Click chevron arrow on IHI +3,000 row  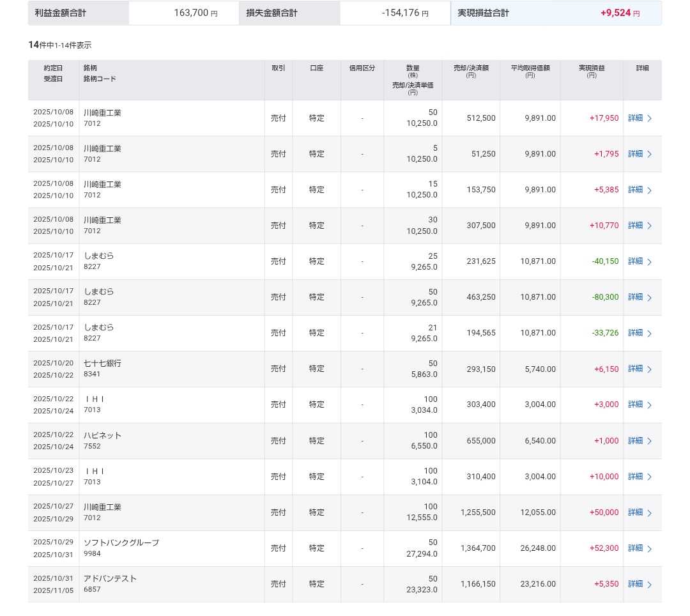pyautogui.click(x=650, y=404)
